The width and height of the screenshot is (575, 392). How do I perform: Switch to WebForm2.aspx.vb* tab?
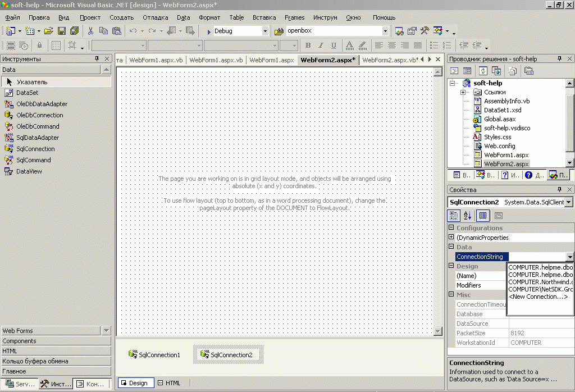pyautogui.click(x=390, y=60)
